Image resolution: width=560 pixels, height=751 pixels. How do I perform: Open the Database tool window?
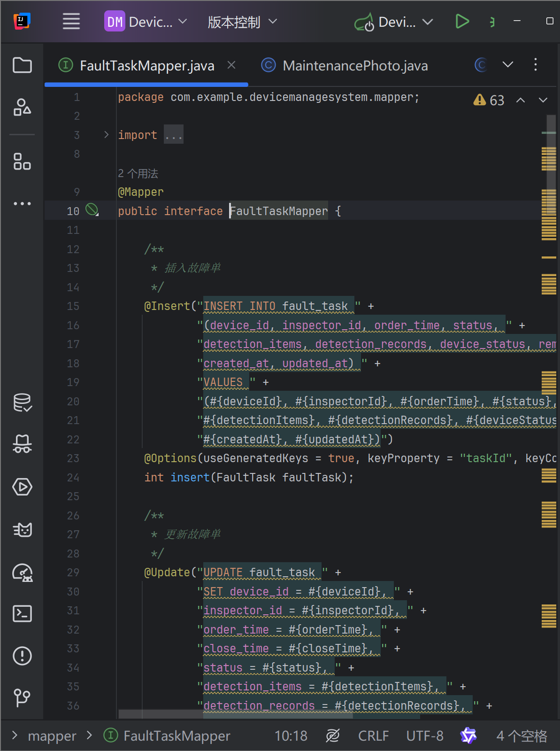tap(22, 403)
